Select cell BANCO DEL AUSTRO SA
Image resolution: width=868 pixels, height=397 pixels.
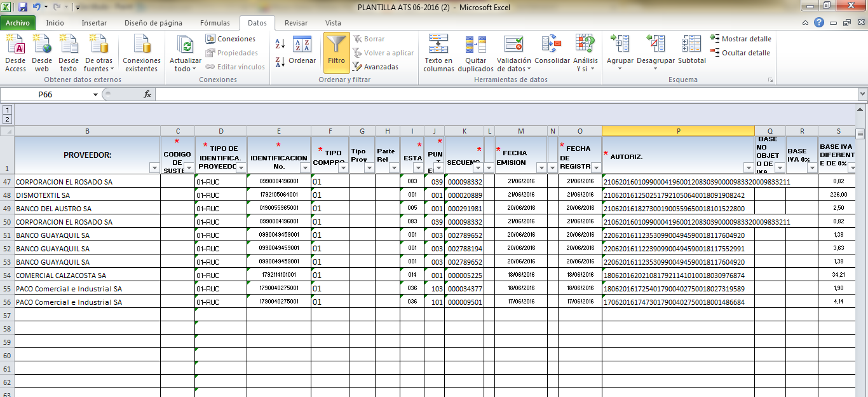pyautogui.click(x=87, y=208)
